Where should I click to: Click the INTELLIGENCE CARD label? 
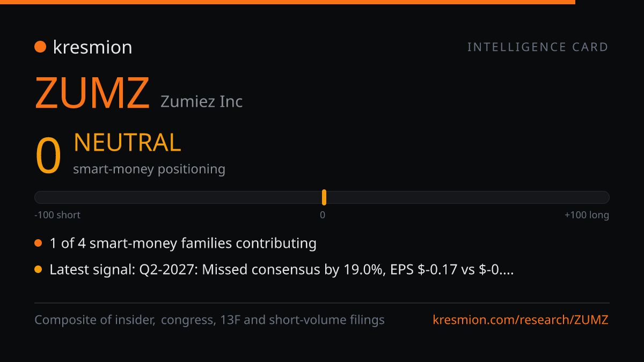(x=538, y=47)
